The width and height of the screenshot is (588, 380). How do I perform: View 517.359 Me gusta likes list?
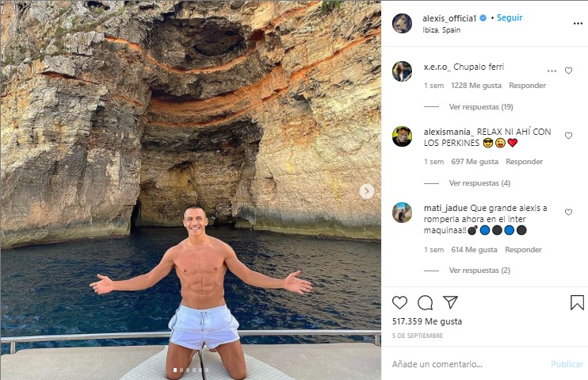click(427, 321)
